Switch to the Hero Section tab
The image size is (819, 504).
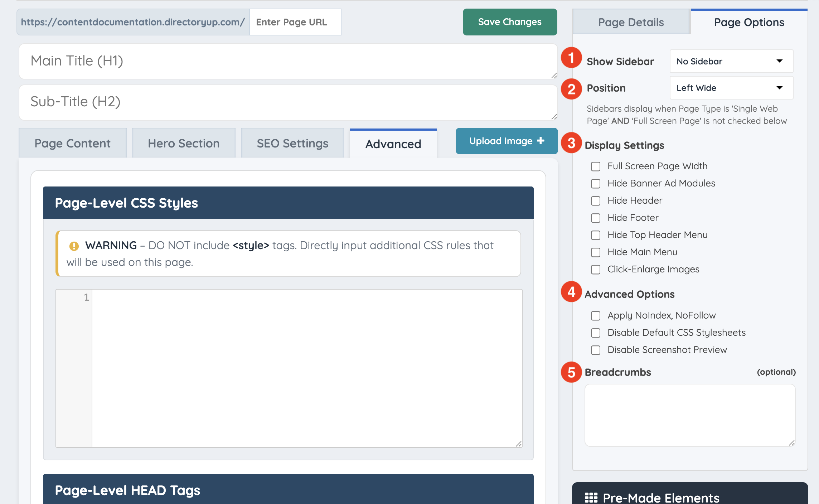184,143
